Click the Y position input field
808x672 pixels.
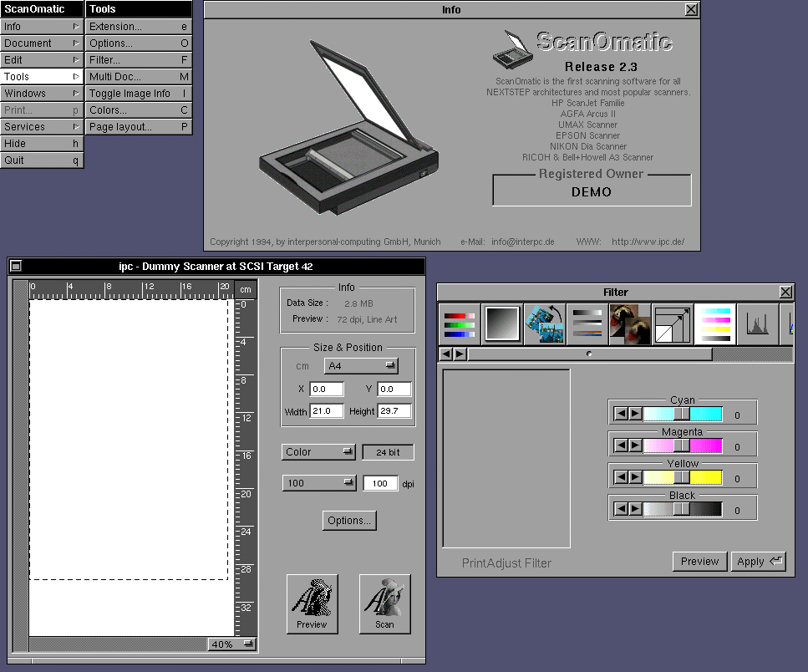click(394, 389)
